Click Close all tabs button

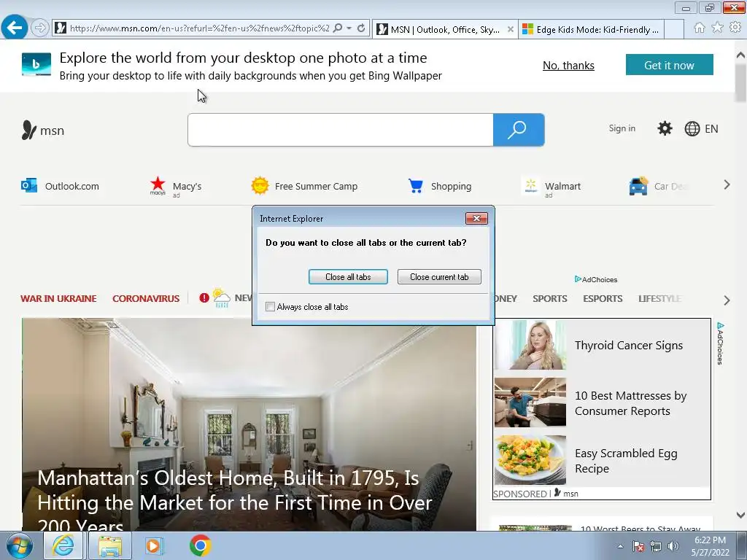[x=348, y=276]
